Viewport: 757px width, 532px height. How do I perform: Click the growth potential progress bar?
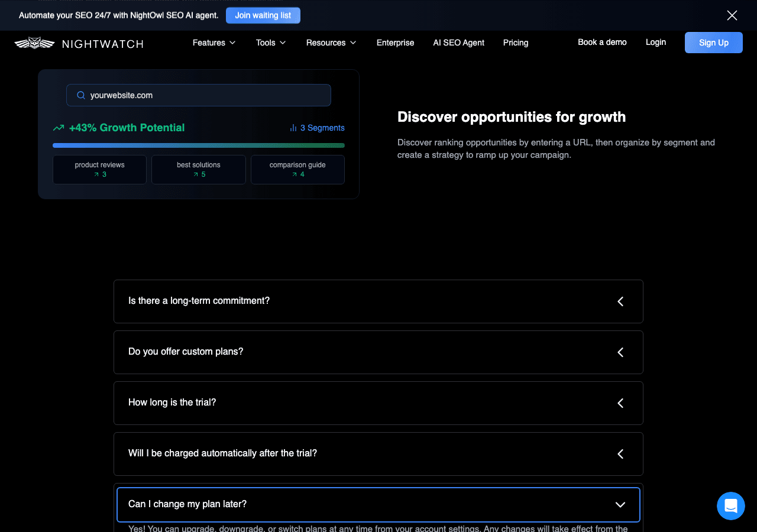click(199, 145)
